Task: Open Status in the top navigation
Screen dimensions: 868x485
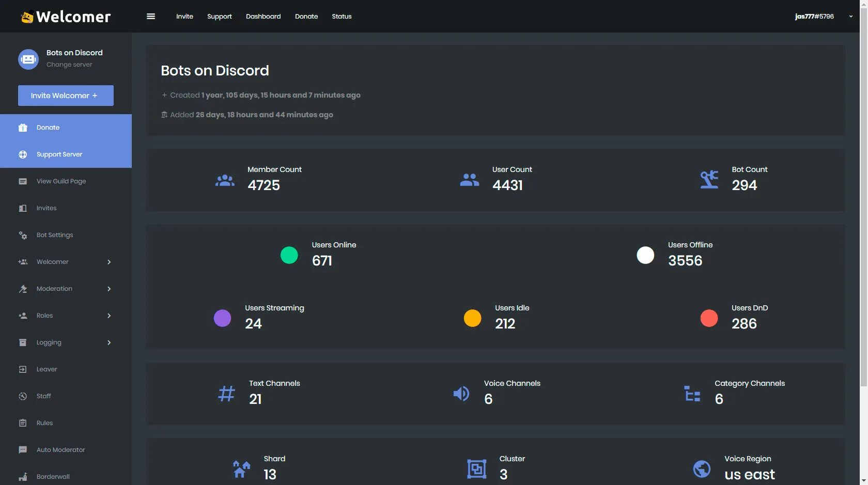Action: point(342,17)
